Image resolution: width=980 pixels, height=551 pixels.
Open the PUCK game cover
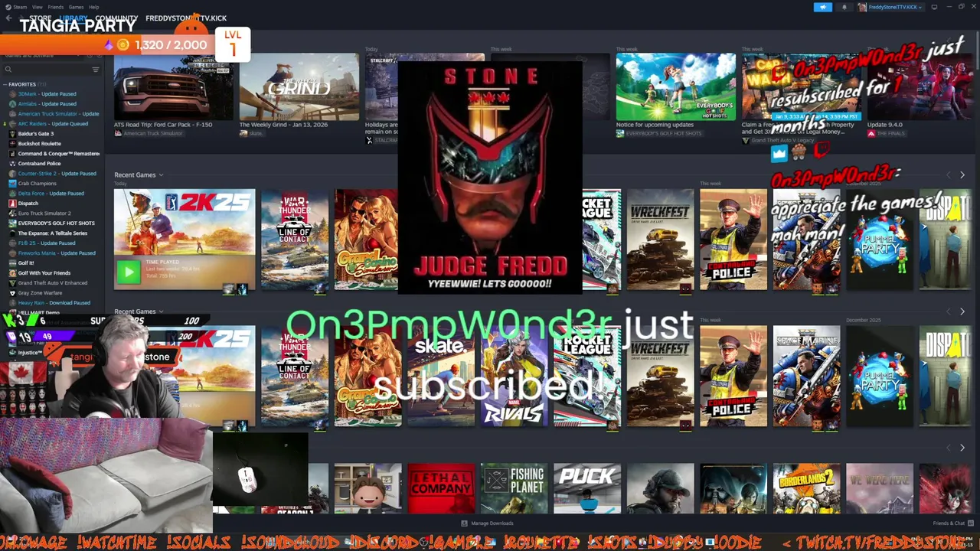pos(587,488)
